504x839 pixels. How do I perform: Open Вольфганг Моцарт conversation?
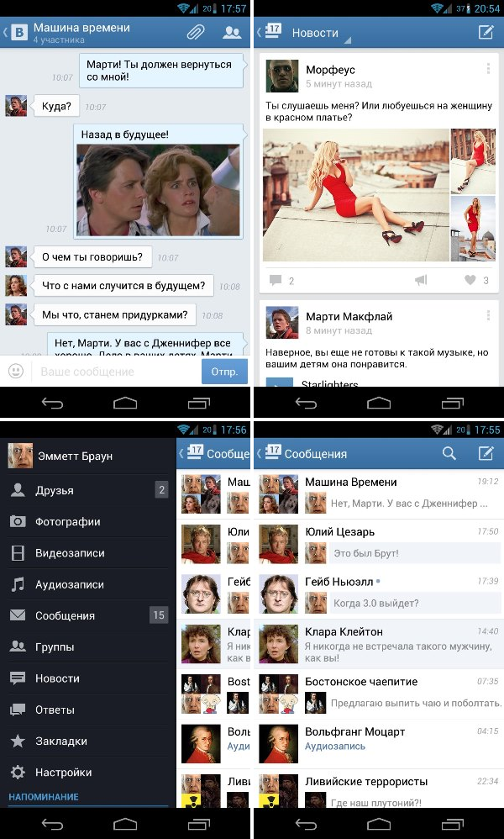coord(379,744)
